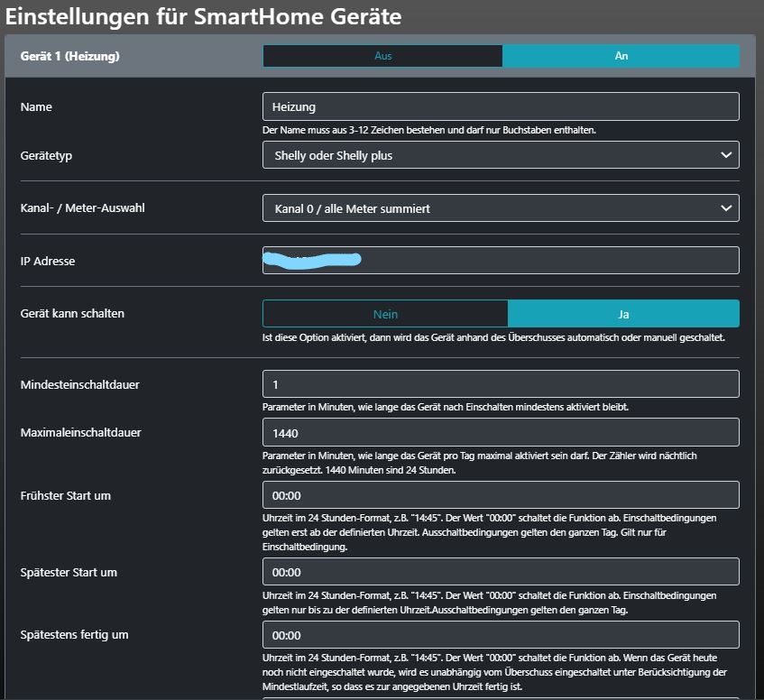Switch Gerät 1 (Heizung) to Aus
Screen dimensions: 764x700
[x=382, y=56]
